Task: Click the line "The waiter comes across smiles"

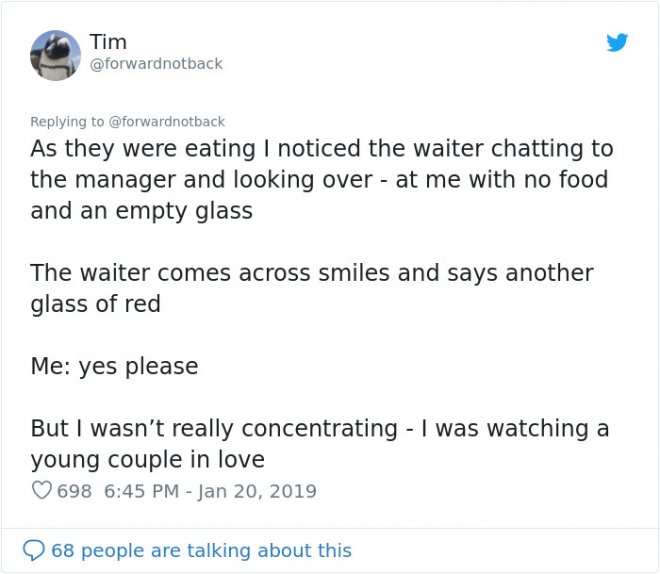Action: coord(311,273)
